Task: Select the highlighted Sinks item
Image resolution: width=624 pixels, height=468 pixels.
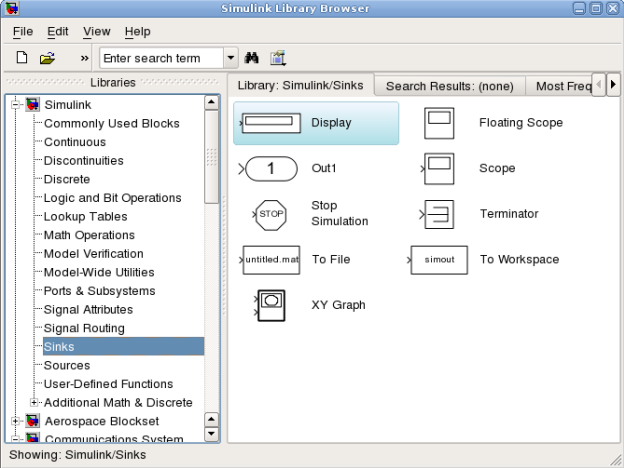Action: tap(123, 347)
